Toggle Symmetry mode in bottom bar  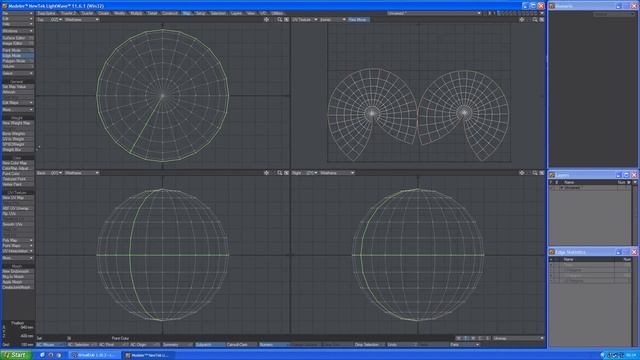point(178,345)
